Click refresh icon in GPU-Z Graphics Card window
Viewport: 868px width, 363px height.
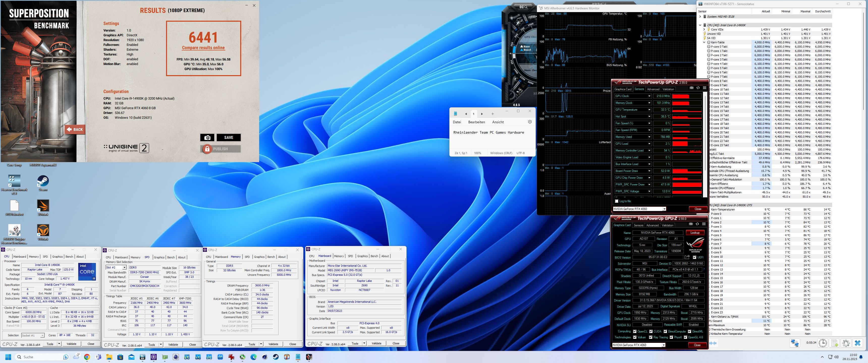pos(697,224)
